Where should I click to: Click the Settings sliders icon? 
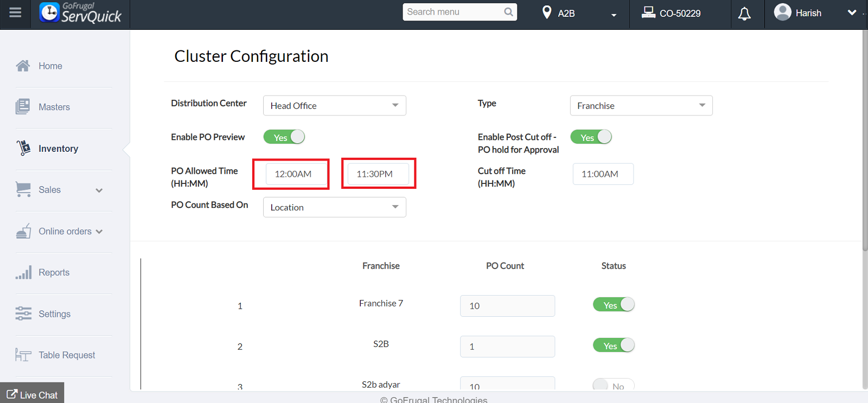coord(23,314)
